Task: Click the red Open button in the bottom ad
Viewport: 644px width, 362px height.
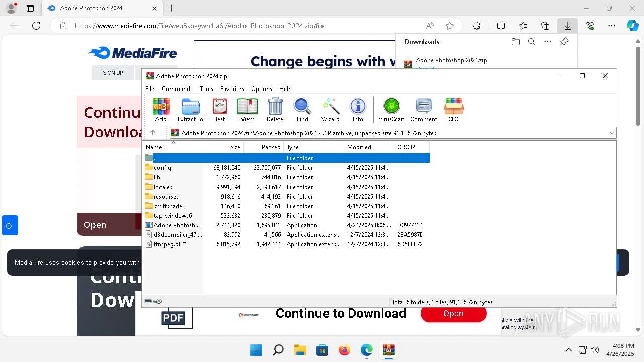Action: coord(453,313)
